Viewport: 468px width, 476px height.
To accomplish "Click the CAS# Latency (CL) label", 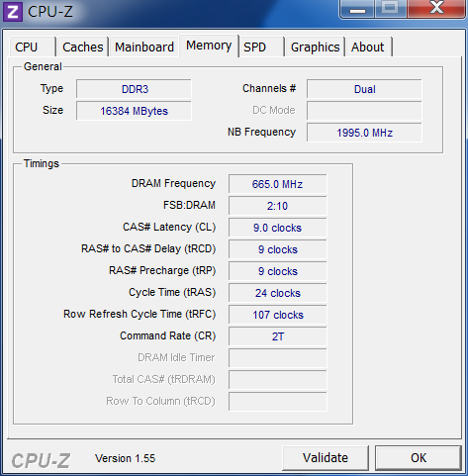I will pos(169,227).
